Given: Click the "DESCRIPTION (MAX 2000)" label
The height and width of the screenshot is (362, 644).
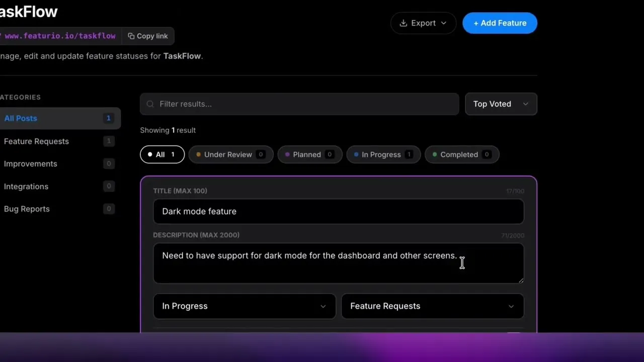Looking at the screenshot, I should tap(196, 235).
